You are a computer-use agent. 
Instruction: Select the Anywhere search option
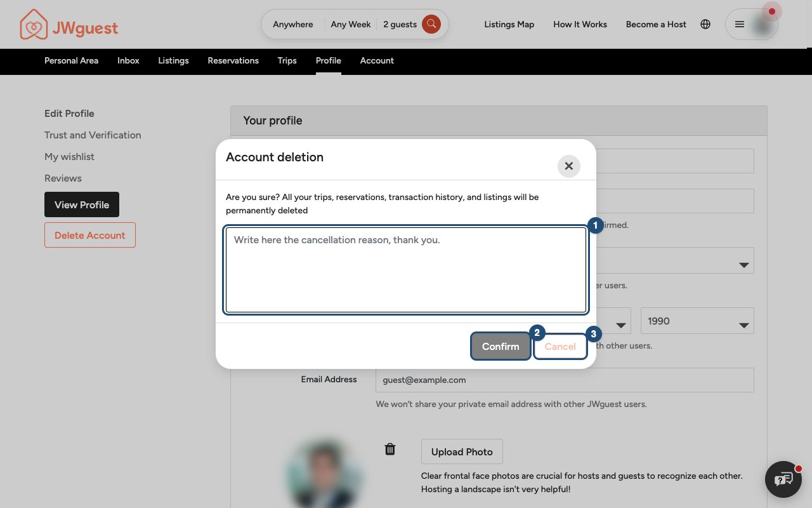click(x=293, y=24)
